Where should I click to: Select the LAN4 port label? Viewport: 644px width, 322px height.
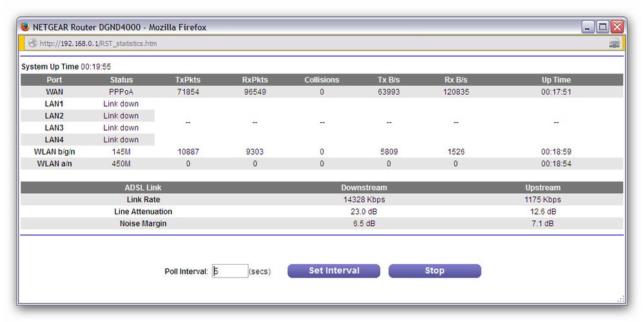tap(54, 140)
